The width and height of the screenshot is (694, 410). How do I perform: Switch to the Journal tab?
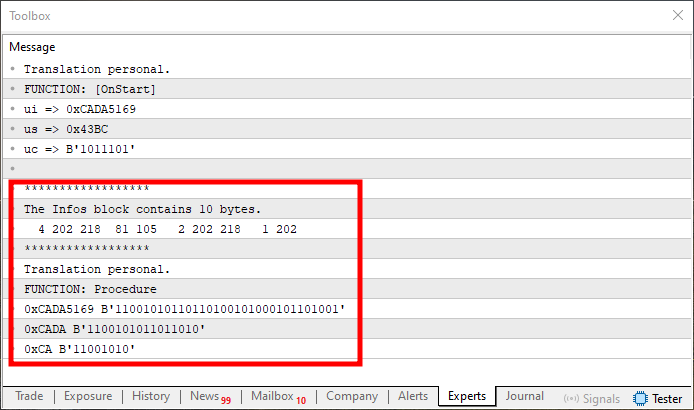(x=524, y=396)
